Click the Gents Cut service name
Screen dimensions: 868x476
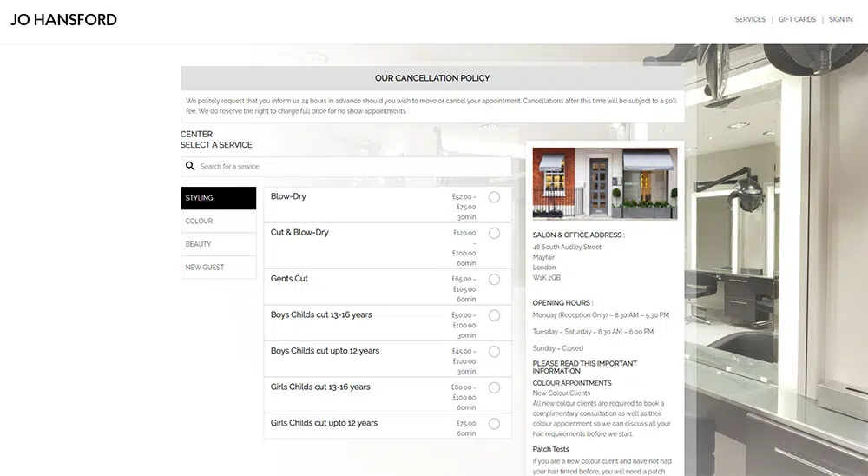point(289,279)
